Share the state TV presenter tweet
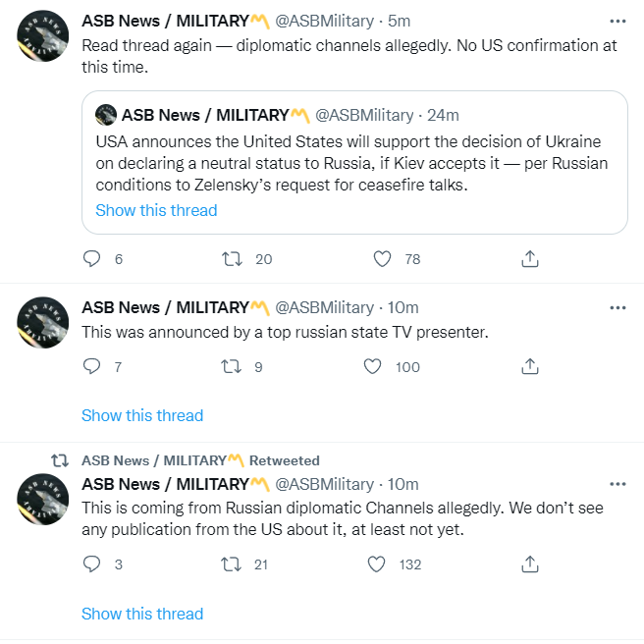Image resolution: width=644 pixels, height=644 pixels. point(529,367)
